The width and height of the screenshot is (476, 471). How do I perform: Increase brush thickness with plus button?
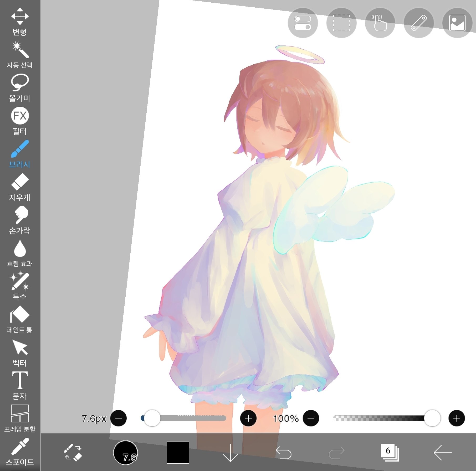(x=248, y=418)
